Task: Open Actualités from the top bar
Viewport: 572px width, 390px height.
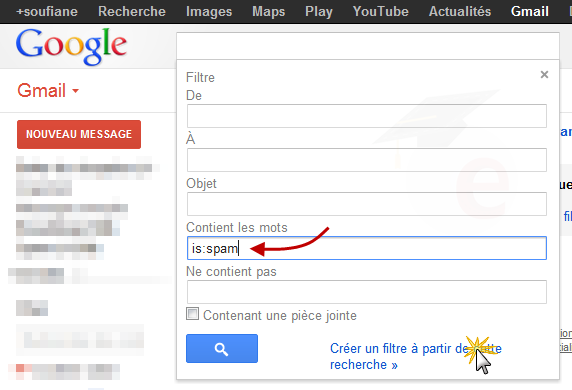Action: point(460,11)
